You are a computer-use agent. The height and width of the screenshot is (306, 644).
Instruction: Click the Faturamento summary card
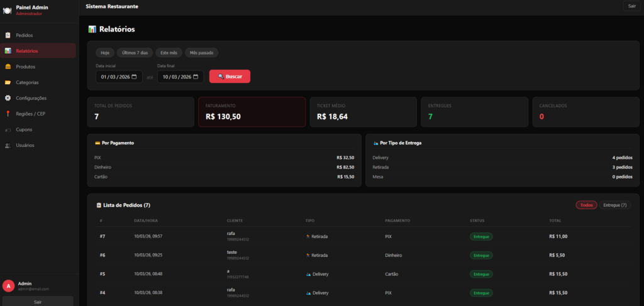tap(252, 112)
